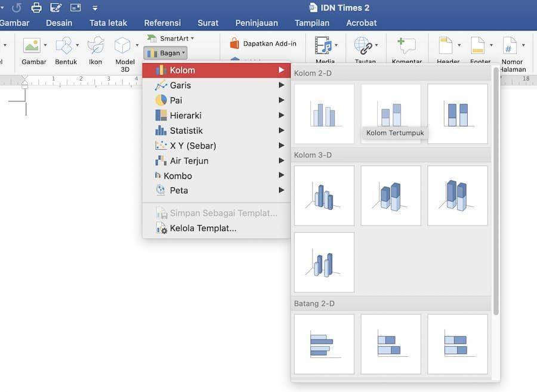This screenshot has width=537, height=392.
Task: Switch to the Desain tab
Action: pyautogui.click(x=59, y=23)
